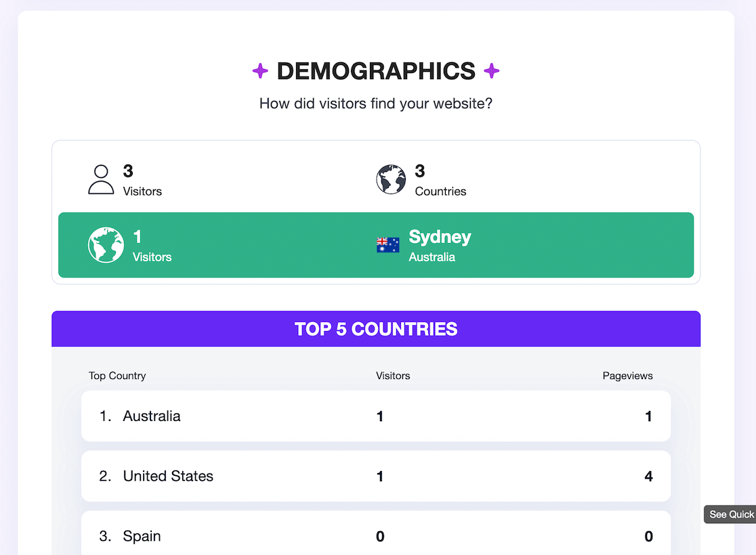Click the Top Country column header
756x555 pixels.
tap(117, 376)
